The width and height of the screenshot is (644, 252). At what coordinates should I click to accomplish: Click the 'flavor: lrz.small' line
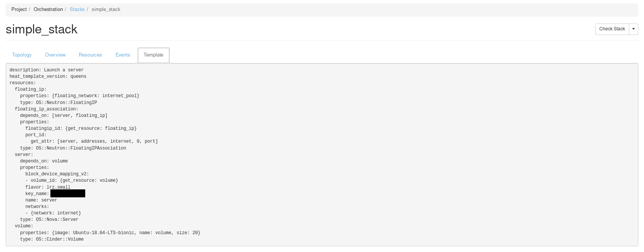click(x=48, y=187)
